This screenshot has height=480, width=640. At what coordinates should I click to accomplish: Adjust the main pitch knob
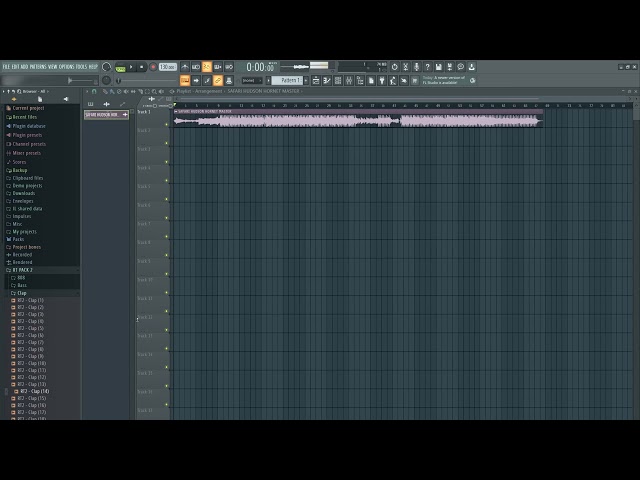click(106, 80)
